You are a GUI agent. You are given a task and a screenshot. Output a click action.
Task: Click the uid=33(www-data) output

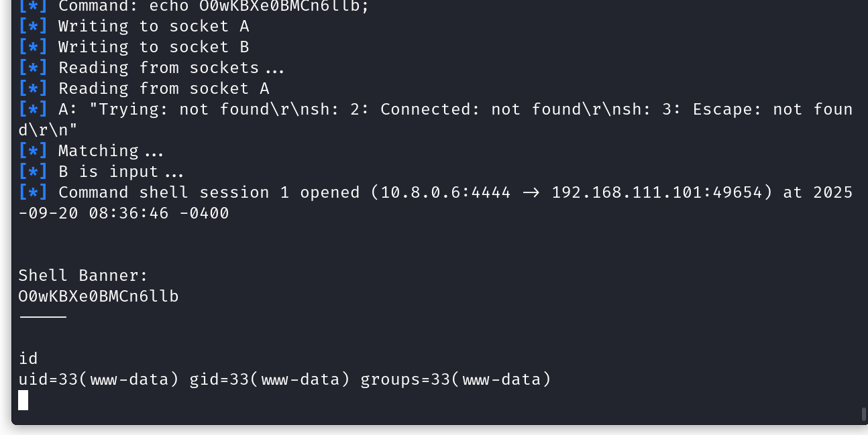99,379
